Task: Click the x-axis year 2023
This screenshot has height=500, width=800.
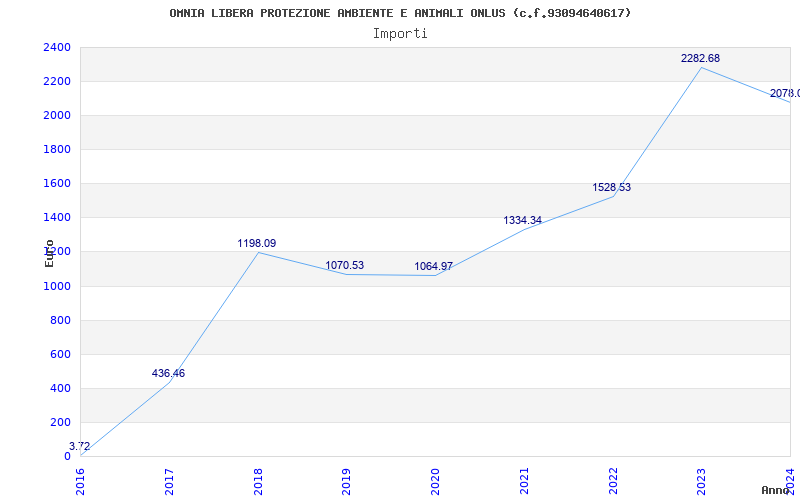Action: 702,481
